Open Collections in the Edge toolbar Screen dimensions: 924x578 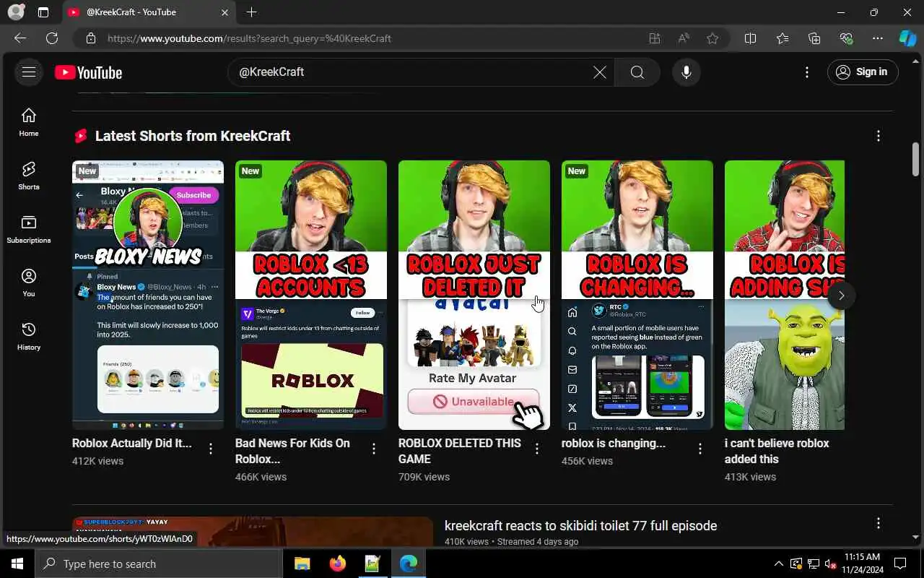click(x=814, y=38)
